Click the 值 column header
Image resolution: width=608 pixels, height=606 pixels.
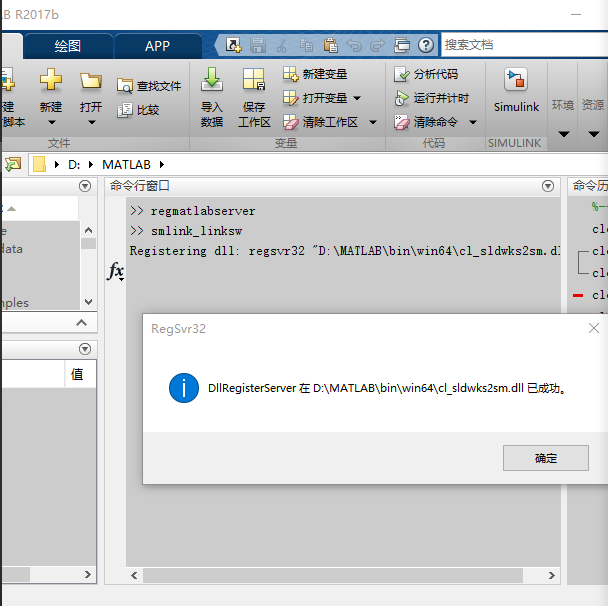click(x=77, y=374)
